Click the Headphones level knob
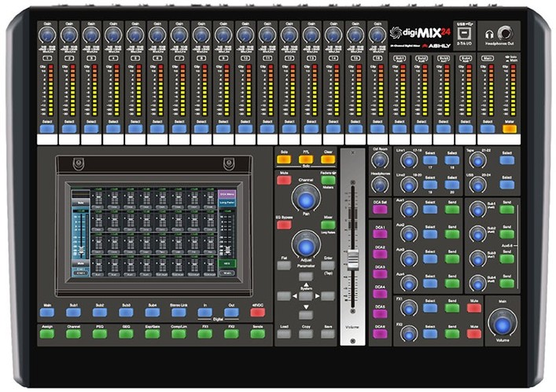Image resolution: width=556 pixels, height=392 pixels. (x=380, y=185)
